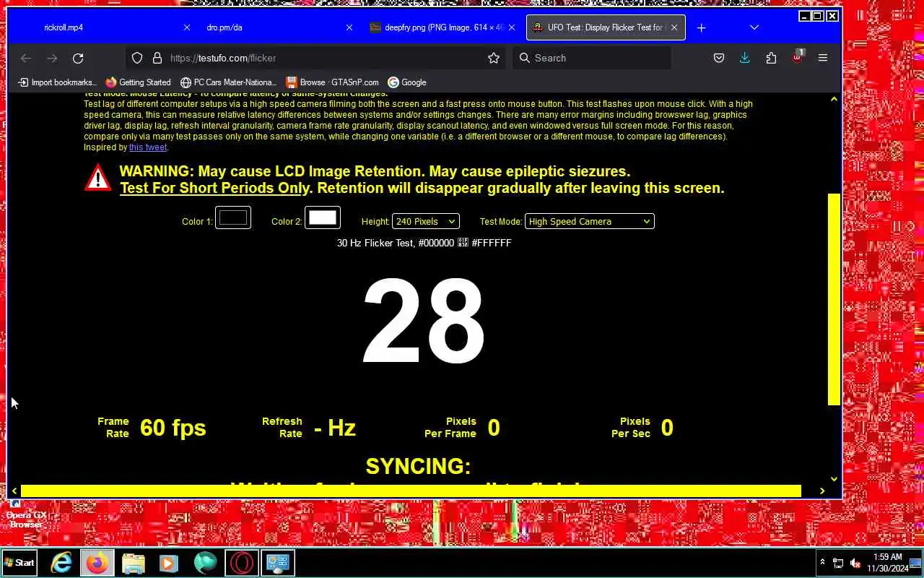Click the '60 fps' frame rate value

173,428
